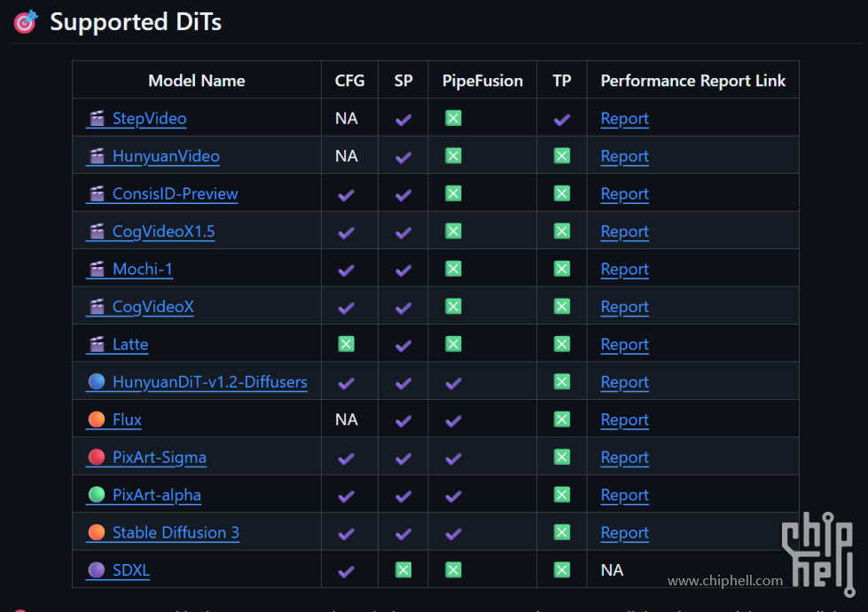Open the Latte performance Report
Viewport: 868px width, 612px height.
[x=624, y=344]
